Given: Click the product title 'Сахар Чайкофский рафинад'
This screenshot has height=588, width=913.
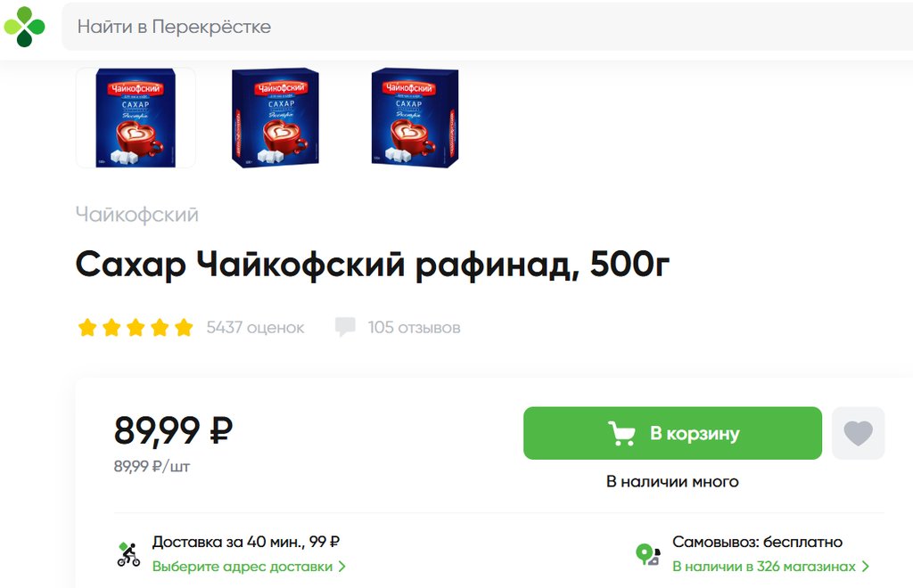Looking at the screenshot, I should point(327,264).
